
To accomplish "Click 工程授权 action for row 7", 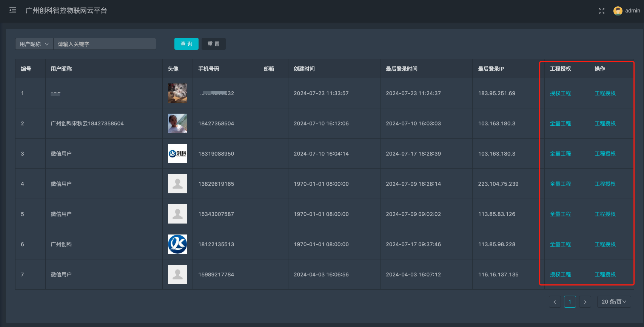I will click(605, 275).
